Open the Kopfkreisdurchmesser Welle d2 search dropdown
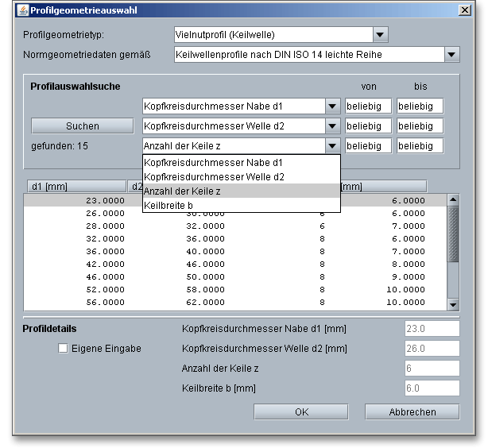The image size is (488, 448). [x=332, y=126]
